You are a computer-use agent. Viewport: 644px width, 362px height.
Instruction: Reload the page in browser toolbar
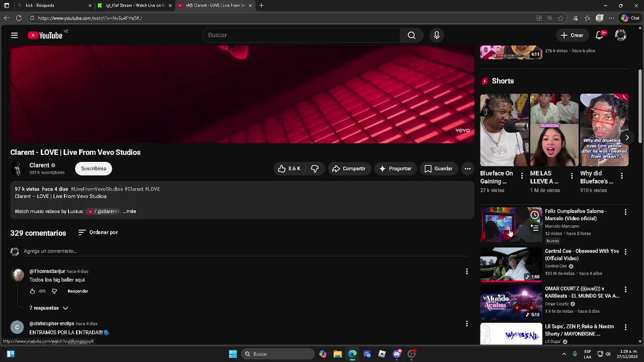click(19, 18)
